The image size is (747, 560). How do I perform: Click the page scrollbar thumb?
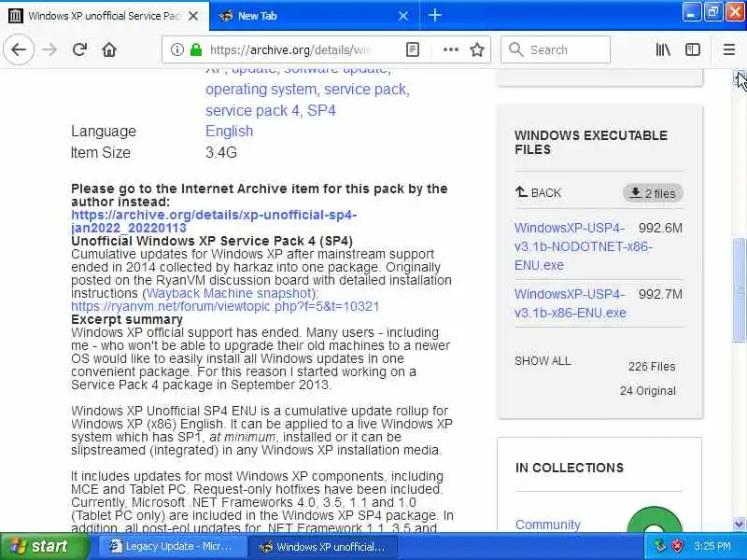pyautogui.click(x=740, y=289)
